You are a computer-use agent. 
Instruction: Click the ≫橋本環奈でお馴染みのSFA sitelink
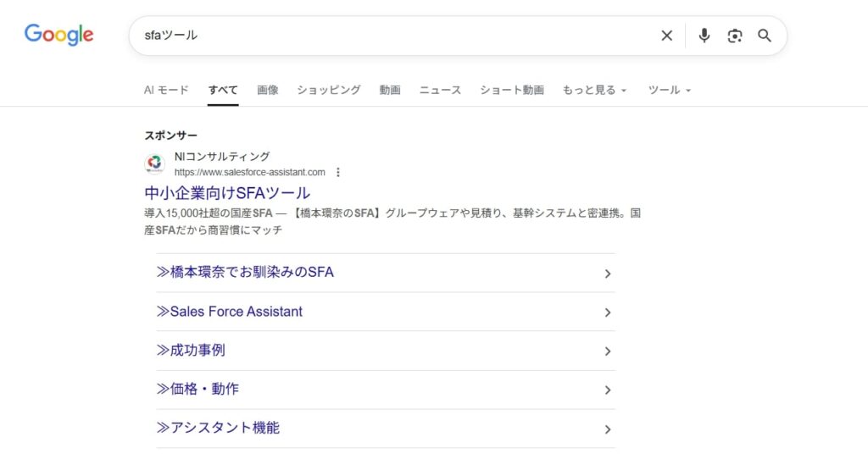pos(245,273)
